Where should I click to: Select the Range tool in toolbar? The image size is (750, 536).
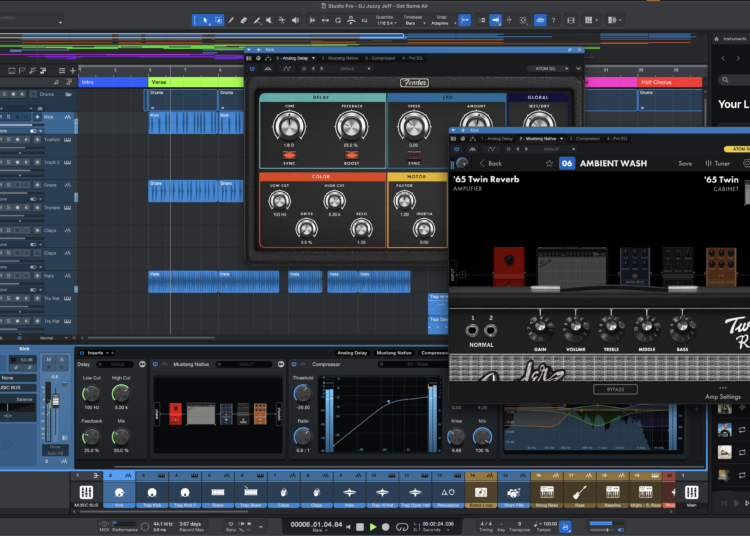tap(218, 20)
